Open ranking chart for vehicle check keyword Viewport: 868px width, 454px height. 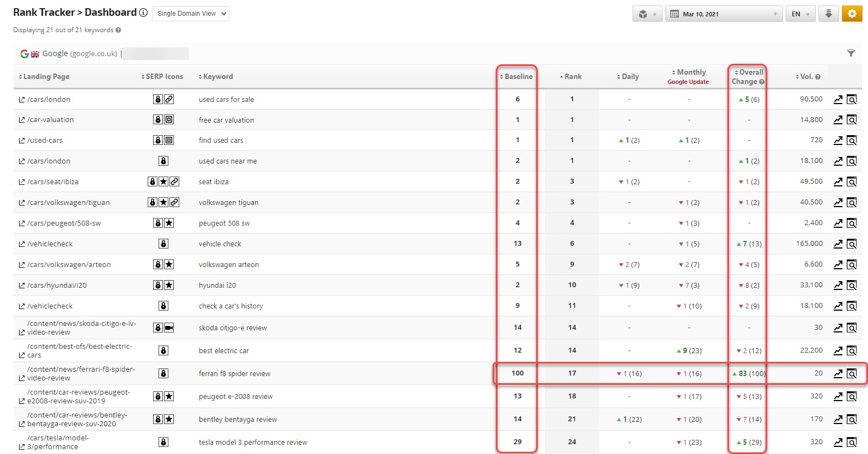coord(838,244)
